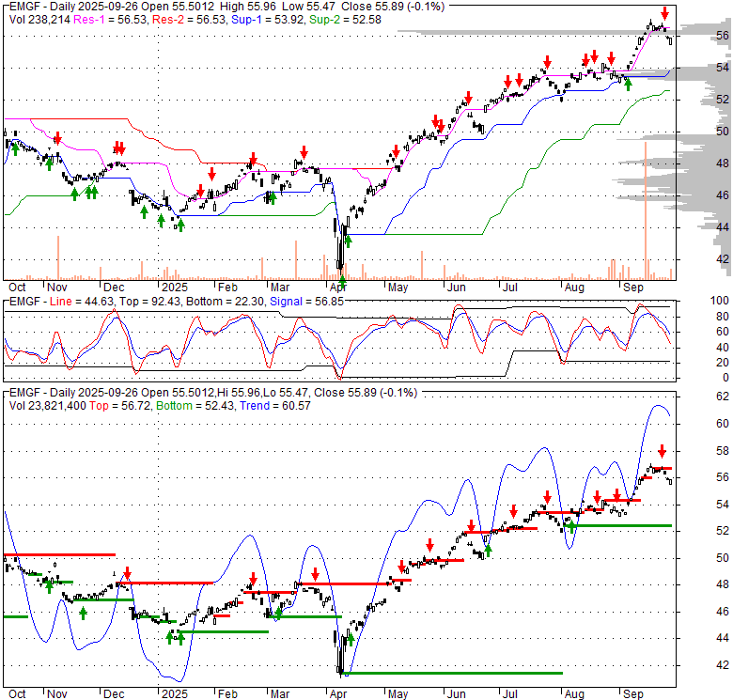Click the red arrow near 58 in September, bottom chart
This screenshot has width=733, height=700.
point(662,451)
